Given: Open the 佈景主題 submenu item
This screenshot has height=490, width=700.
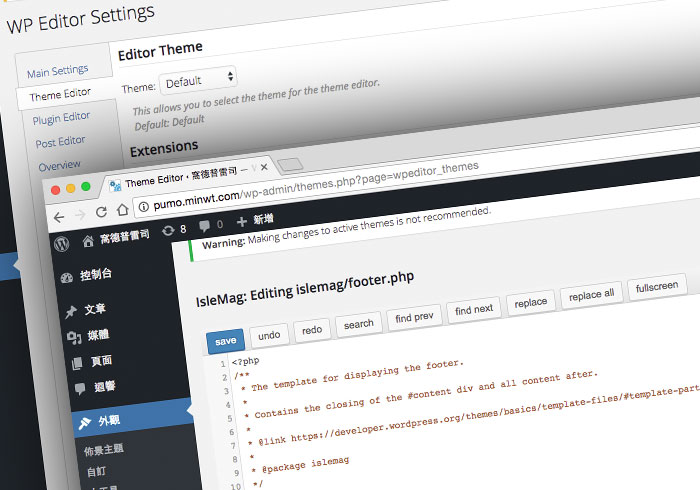Looking at the screenshot, I should coord(104,449).
